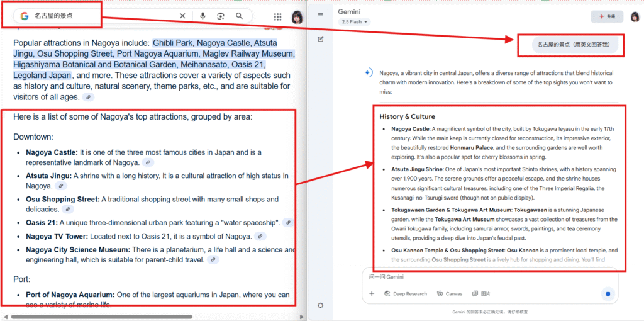
Task: Click the plus icon in Gemini prompt box
Action: [x=372, y=293]
